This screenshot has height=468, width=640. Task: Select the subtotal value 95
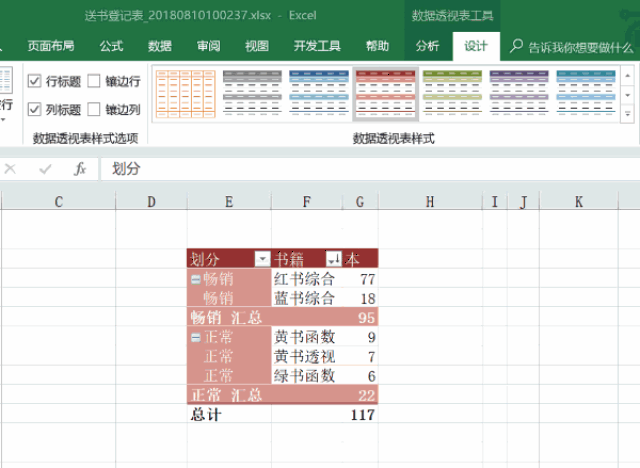click(366, 317)
